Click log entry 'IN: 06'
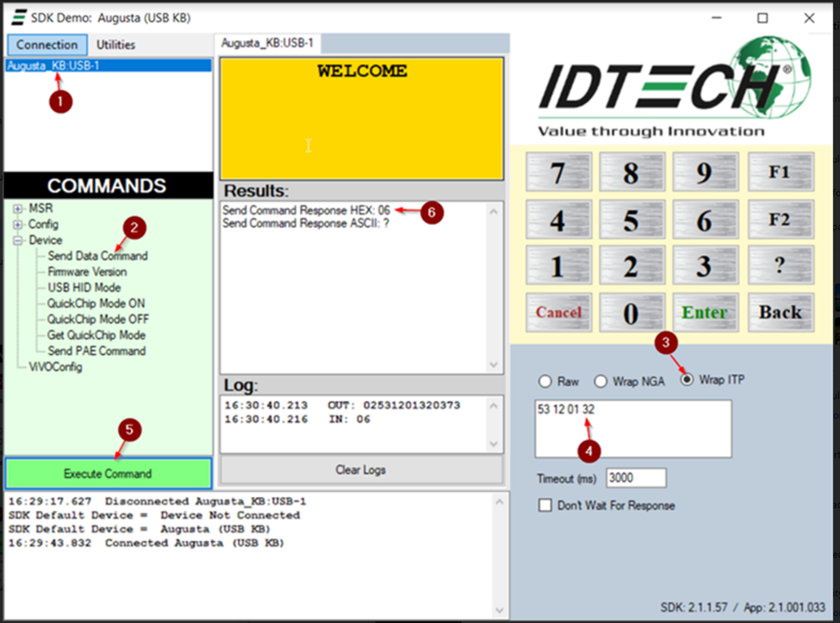Viewport: 840px width, 623px height. coord(349,420)
